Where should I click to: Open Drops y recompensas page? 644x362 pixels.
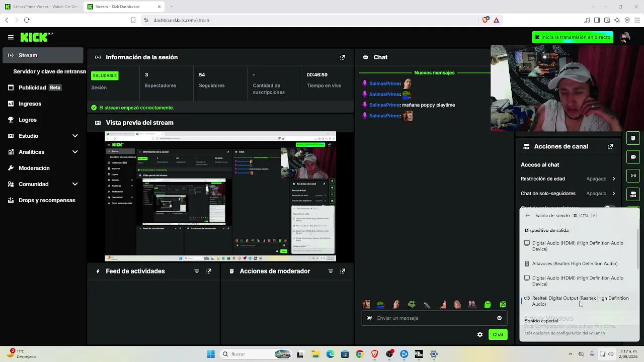[x=43, y=200]
